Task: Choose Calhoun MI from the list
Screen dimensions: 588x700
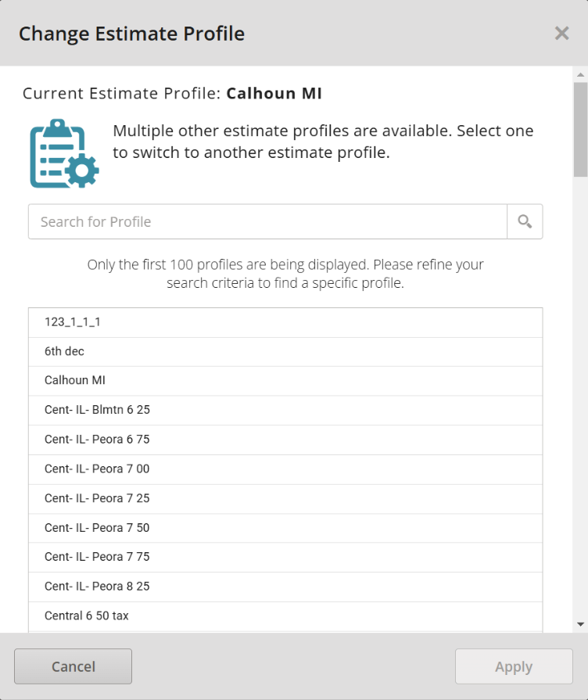Action: point(285,381)
